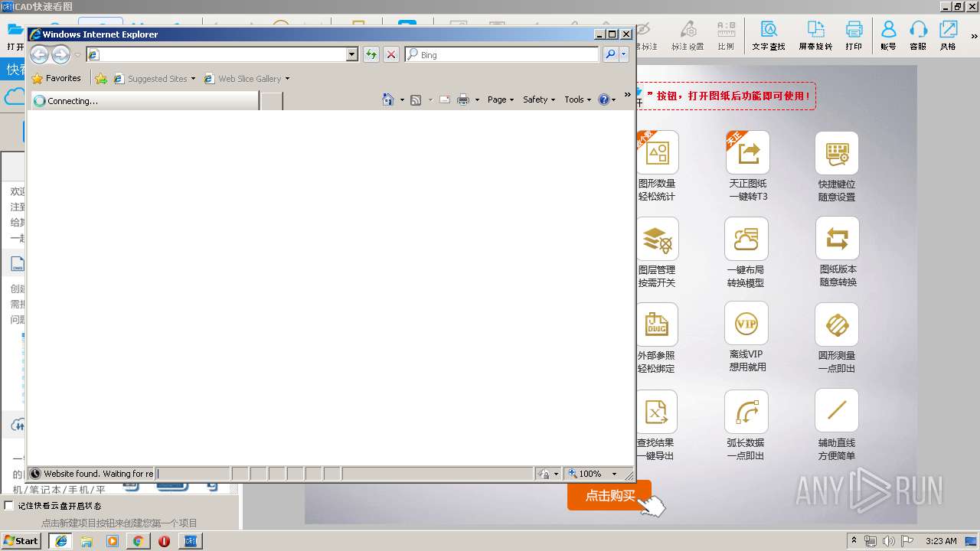Open Internet Explorer from taskbar
980x551 pixels.
61,541
